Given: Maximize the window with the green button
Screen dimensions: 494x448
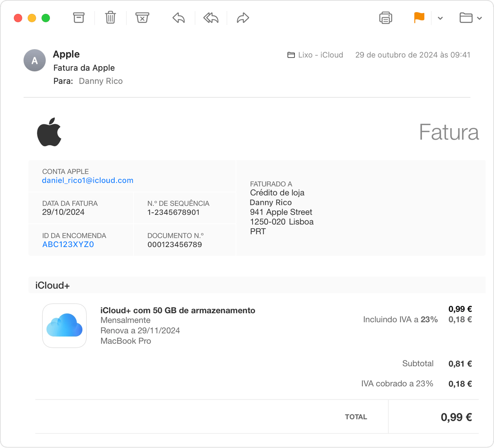Looking at the screenshot, I should (45, 18).
